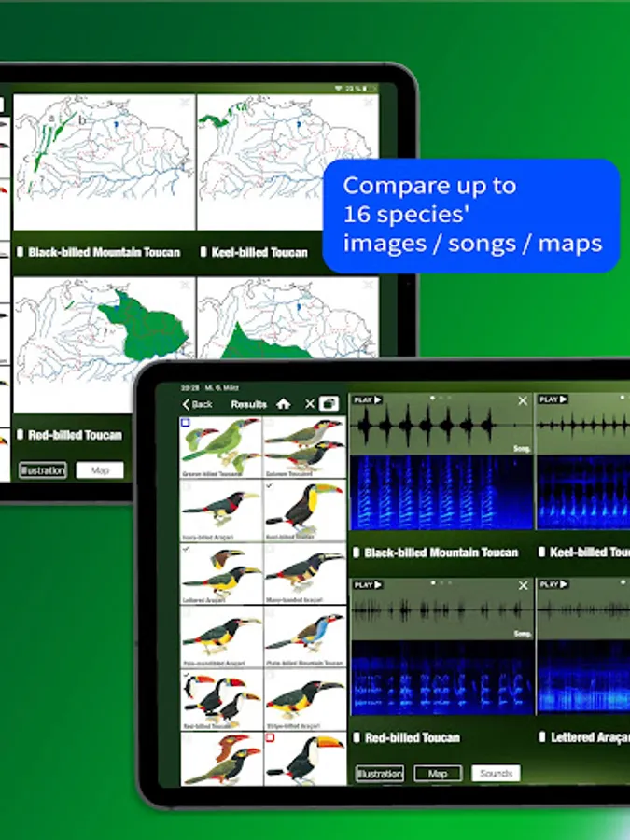The width and height of the screenshot is (630, 840).
Task: Uncheck the Red-billed Toucan thumbnail checkbox
Action: [x=186, y=676]
